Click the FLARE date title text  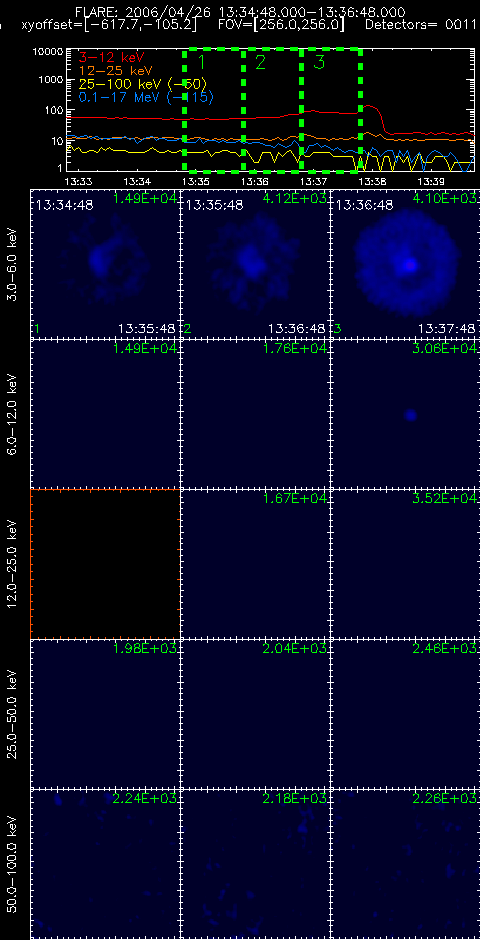point(240,12)
